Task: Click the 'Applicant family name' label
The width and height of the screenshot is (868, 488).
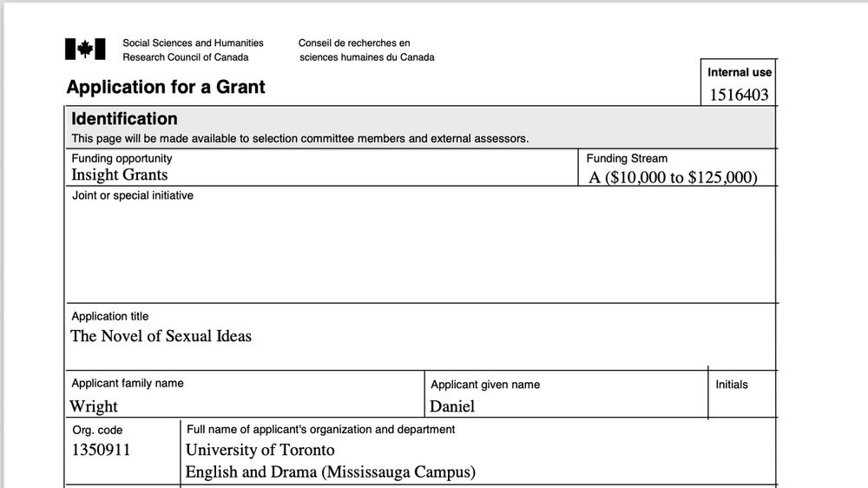Action: tap(128, 383)
